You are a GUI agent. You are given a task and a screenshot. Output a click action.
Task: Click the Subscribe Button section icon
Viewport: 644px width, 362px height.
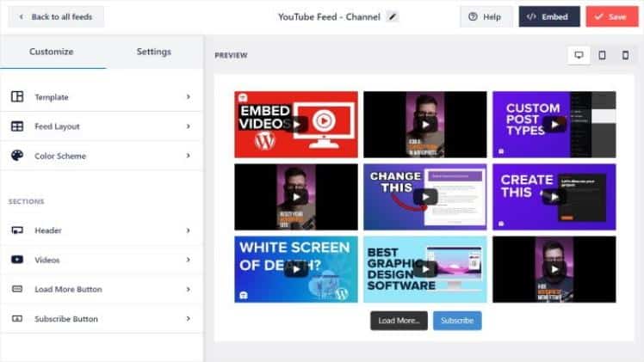(17, 319)
